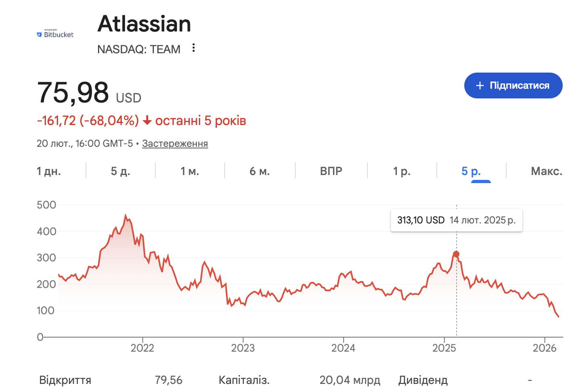Click the 2022 label on chart axis
The image size is (576, 392).
(142, 348)
